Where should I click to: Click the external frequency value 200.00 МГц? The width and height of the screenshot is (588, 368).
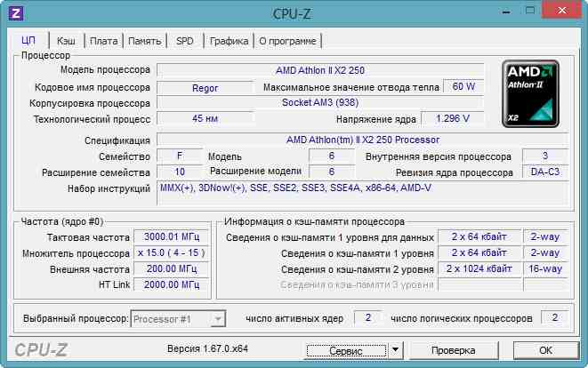172,268
